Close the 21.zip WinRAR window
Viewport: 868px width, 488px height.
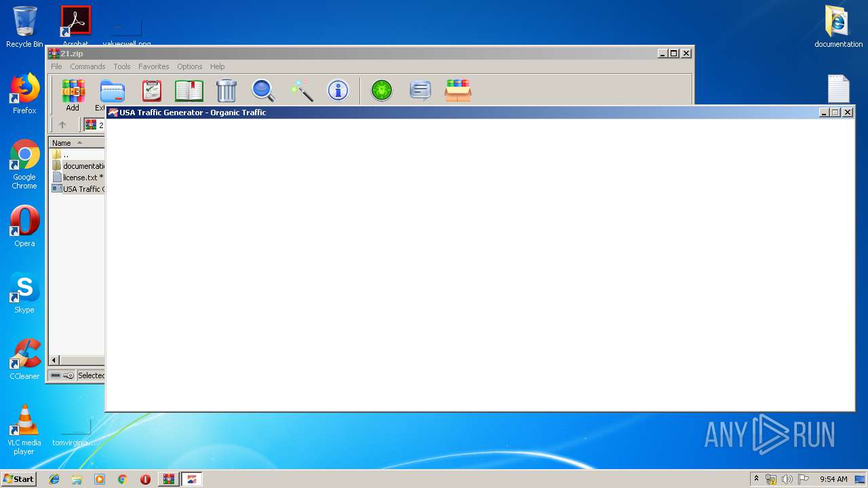[x=686, y=54]
